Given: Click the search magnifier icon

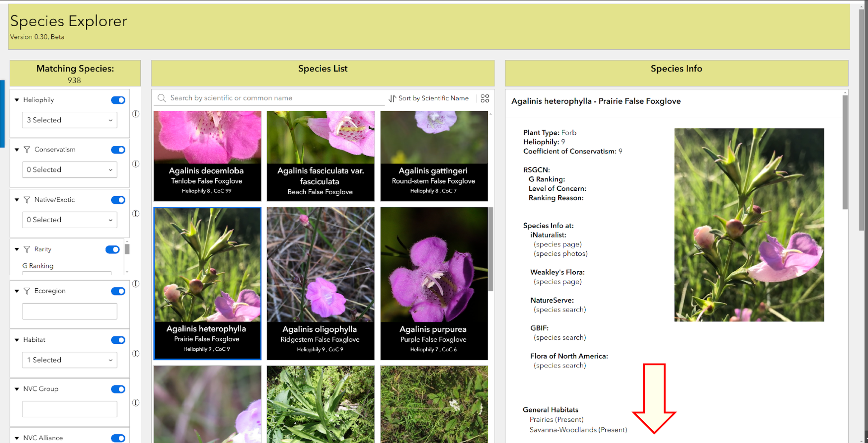Looking at the screenshot, I should 161,98.
